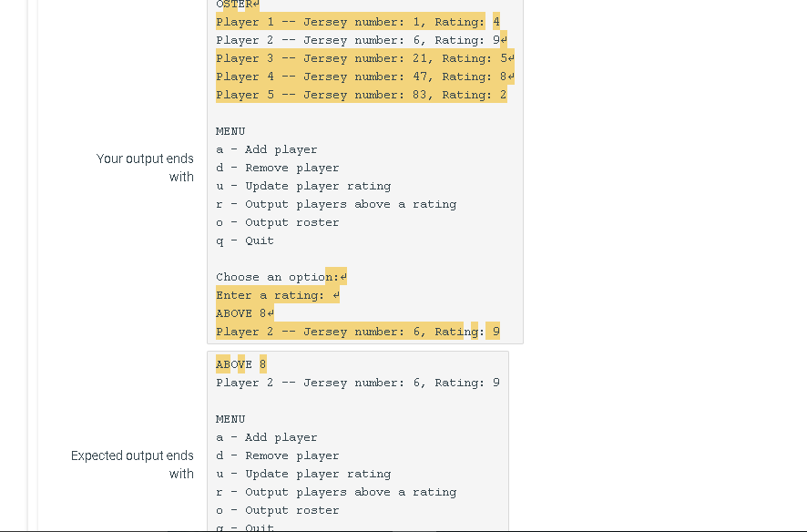Click the highlighted Rating value 4 on Player 1
Viewport: 807px width, 532px height.
point(495,21)
